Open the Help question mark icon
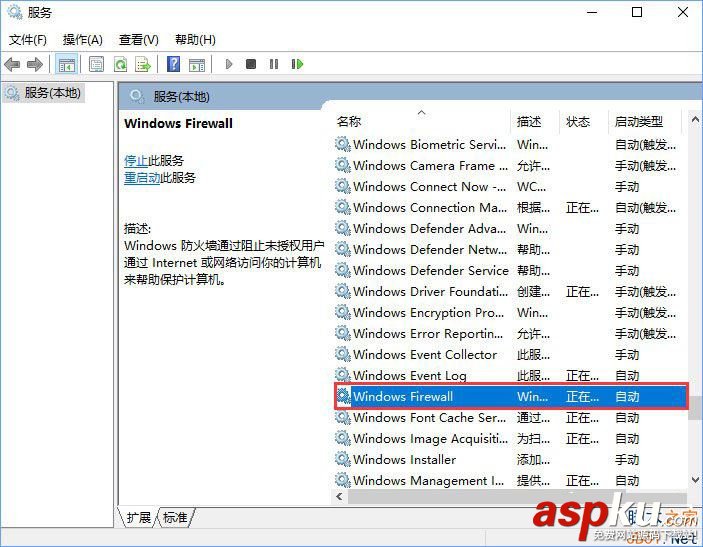The image size is (703, 547). click(x=173, y=64)
